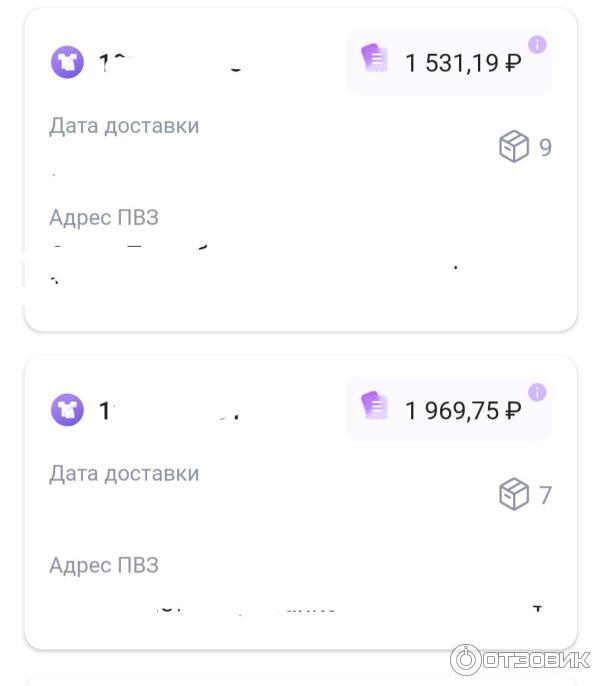Click the Отзовик watermark logo
This screenshot has width=600, height=686.
pos(465,659)
